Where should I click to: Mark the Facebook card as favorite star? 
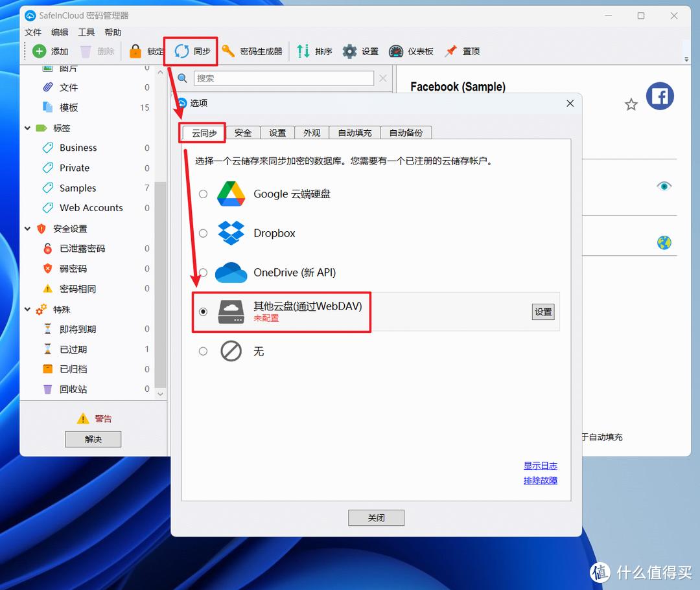631,104
